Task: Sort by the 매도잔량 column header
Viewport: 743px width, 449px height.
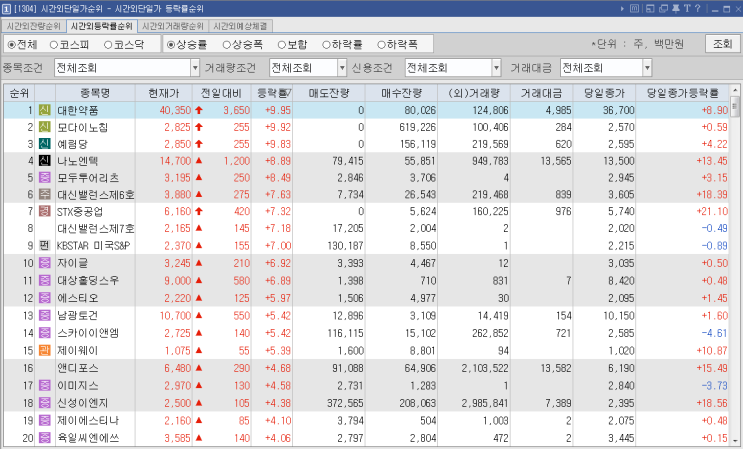Action: click(x=329, y=93)
